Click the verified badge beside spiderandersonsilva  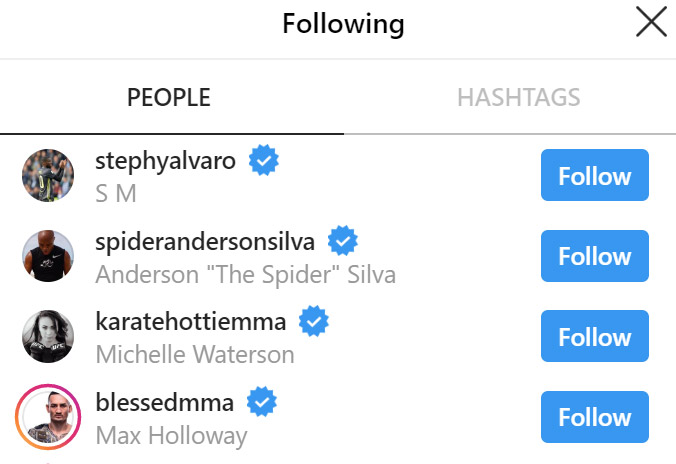tap(343, 241)
